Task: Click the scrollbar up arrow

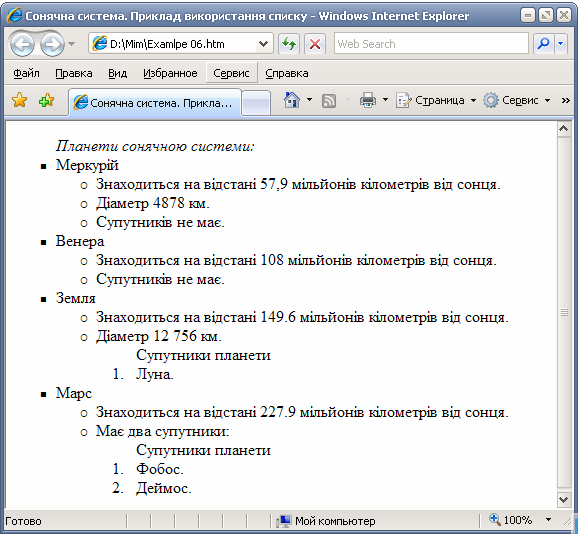Action: tap(564, 129)
